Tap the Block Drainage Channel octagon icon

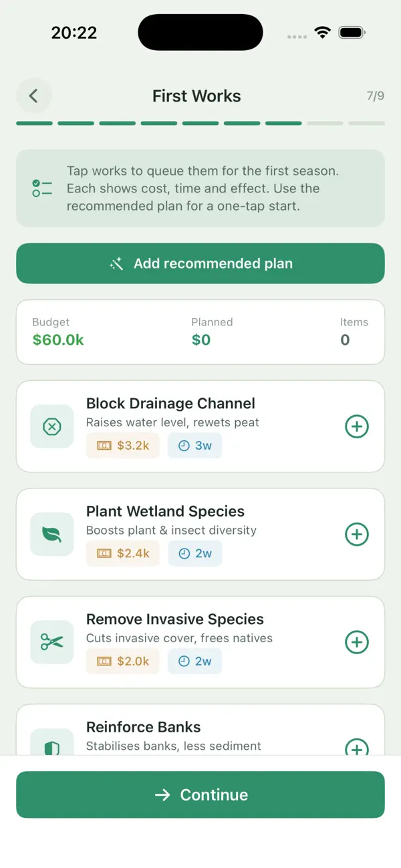tap(52, 426)
